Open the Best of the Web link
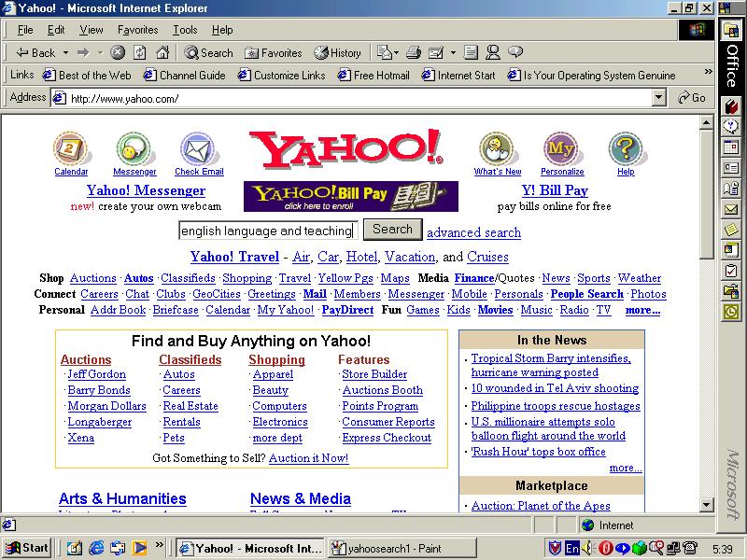 (x=87, y=76)
